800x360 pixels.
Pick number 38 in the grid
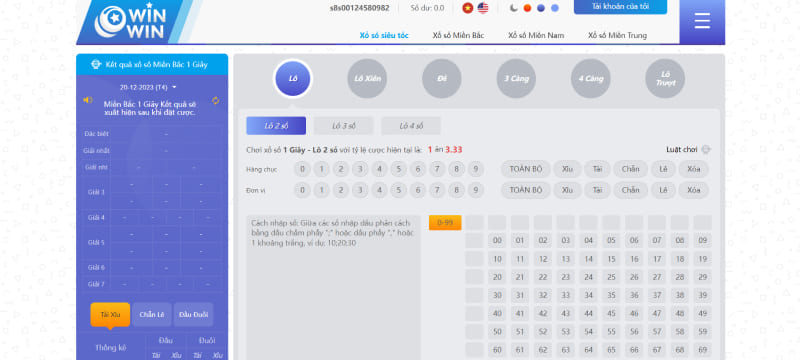[x=680, y=295]
